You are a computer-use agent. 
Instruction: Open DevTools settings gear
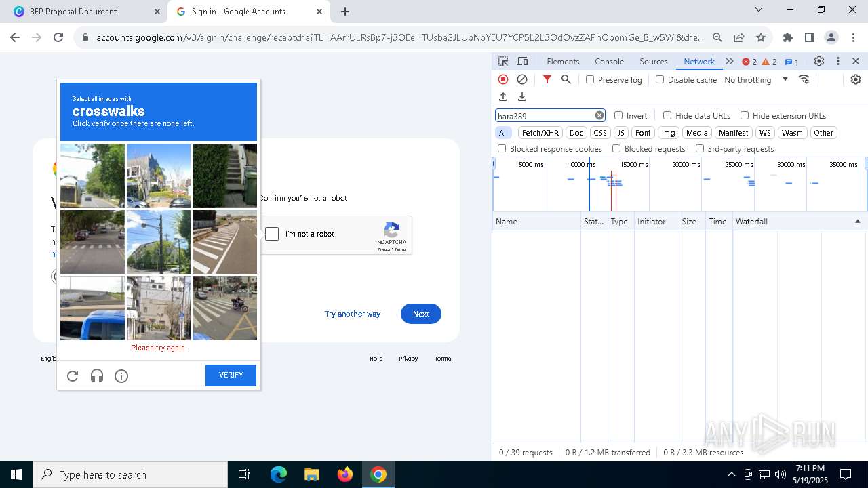coord(819,61)
